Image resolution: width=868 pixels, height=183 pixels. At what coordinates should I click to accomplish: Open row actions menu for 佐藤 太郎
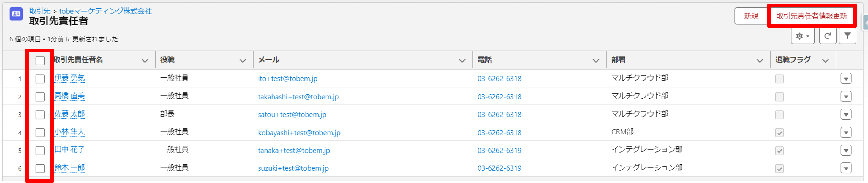click(x=846, y=114)
